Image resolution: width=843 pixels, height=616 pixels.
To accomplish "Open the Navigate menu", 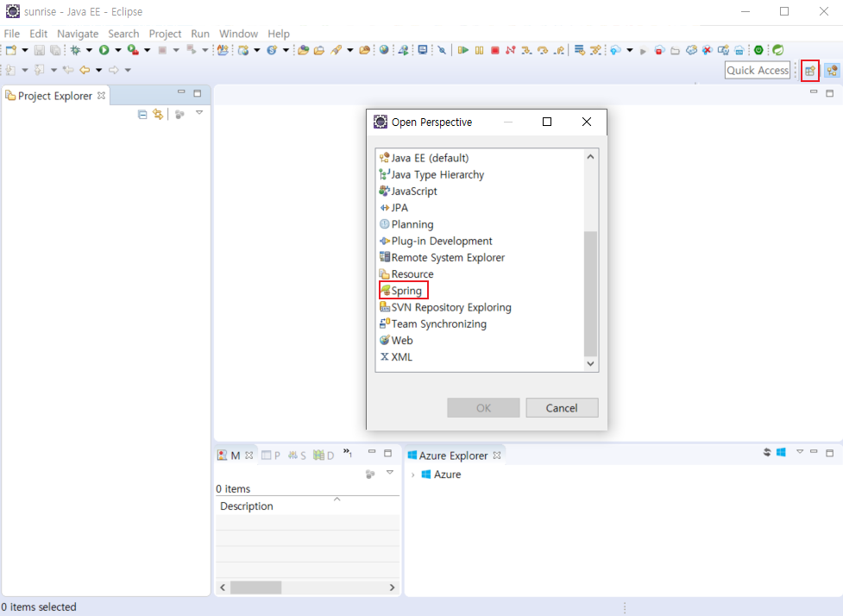I will coord(78,34).
